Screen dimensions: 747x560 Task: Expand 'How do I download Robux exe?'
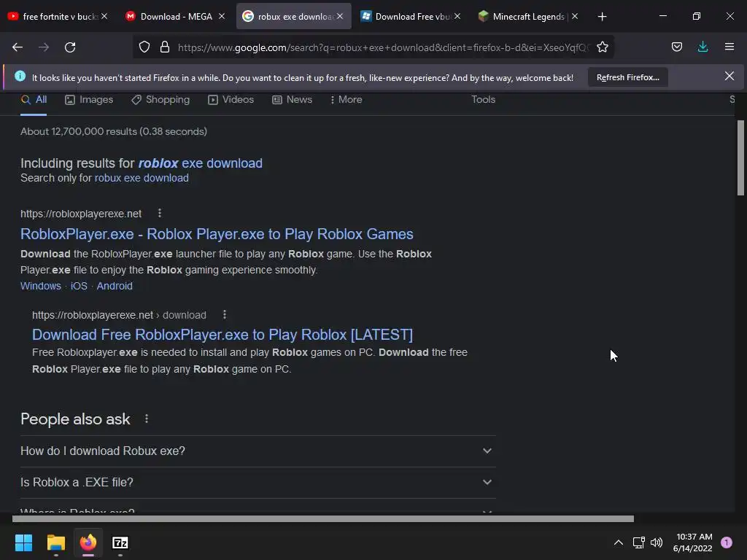pos(258,451)
